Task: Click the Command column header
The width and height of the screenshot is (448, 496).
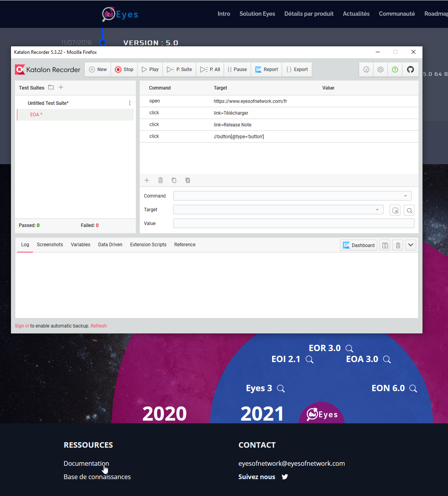Action: 160,88
